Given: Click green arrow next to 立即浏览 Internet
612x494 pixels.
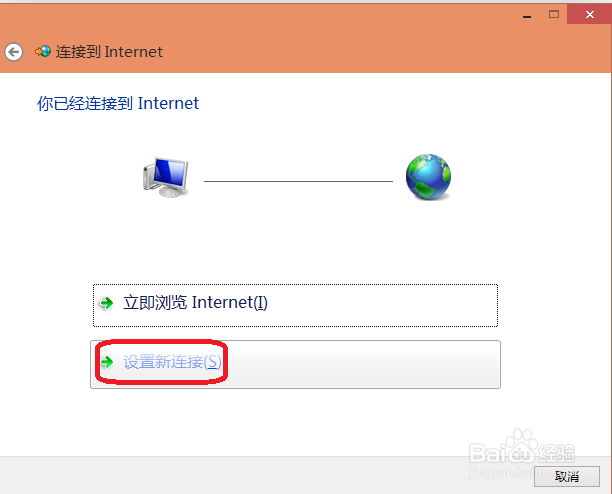Looking at the screenshot, I should [106, 303].
